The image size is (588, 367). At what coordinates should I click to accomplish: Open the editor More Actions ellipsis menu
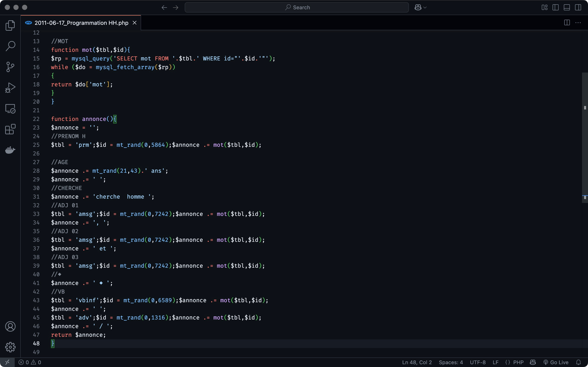click(578, 23)
